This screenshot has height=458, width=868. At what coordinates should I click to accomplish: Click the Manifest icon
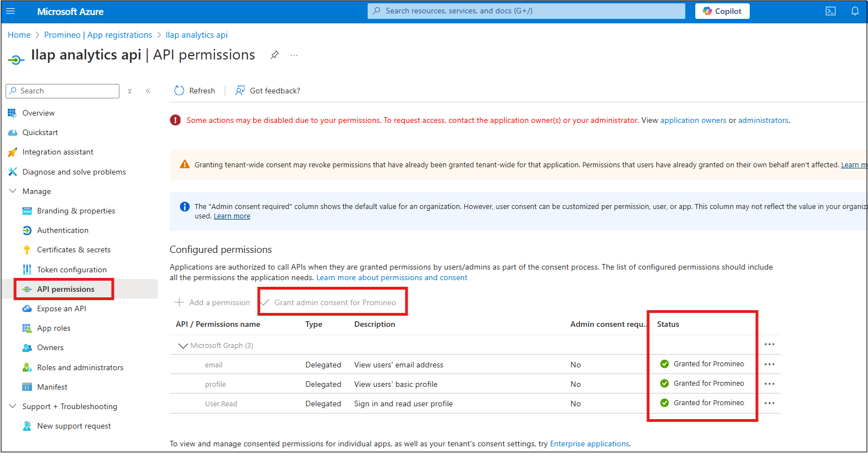pyautogui.click(x=27, y=387)
